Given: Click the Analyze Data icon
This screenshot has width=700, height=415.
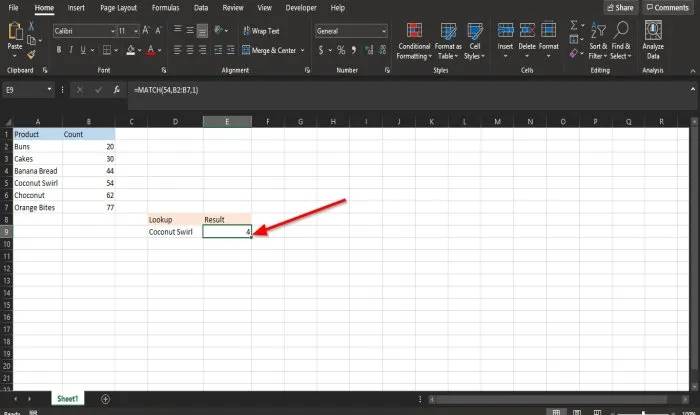Looking at the screenshot, I should (653, 41).
